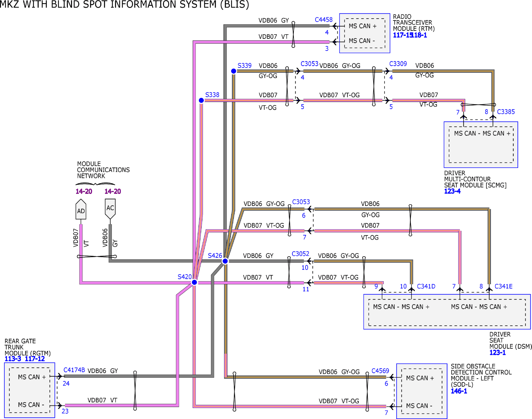Image resolution: width=532 pixels, height=419 pixels.
Task: Click the vertical 'VDB07 VT' label below AD
Action: coord(81,238)
